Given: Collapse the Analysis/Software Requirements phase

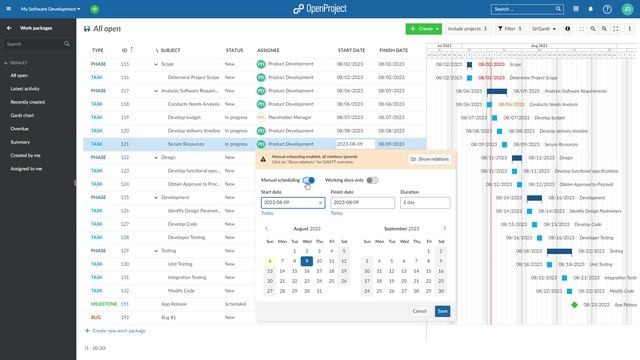Looking at the screenshot, I should coord(156,91).
